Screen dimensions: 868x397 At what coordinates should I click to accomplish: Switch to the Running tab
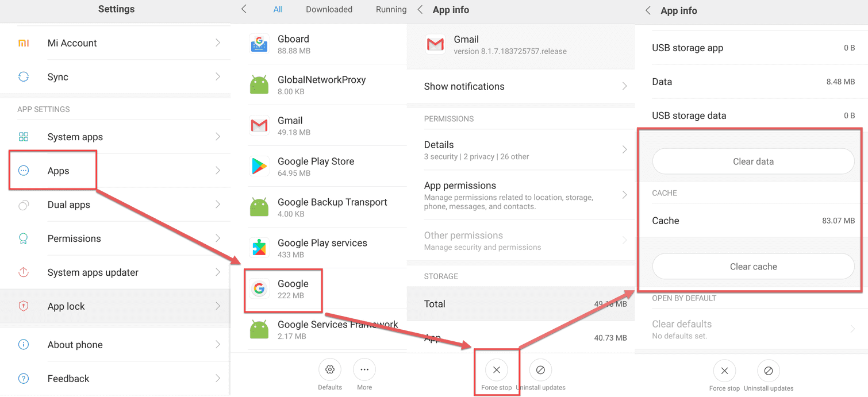[391, 9]
